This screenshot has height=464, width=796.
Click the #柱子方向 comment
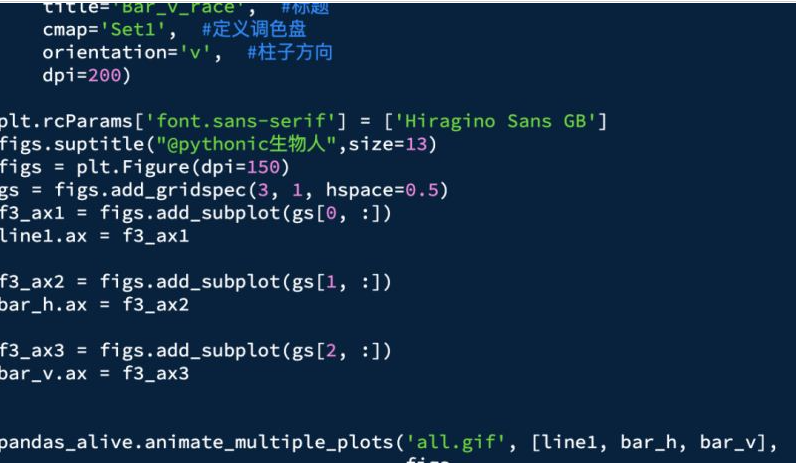(289, 52)
